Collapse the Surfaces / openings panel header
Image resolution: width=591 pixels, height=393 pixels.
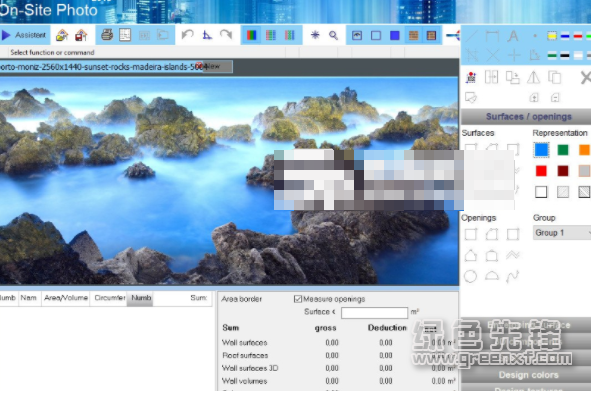click(x=528, y=117)
